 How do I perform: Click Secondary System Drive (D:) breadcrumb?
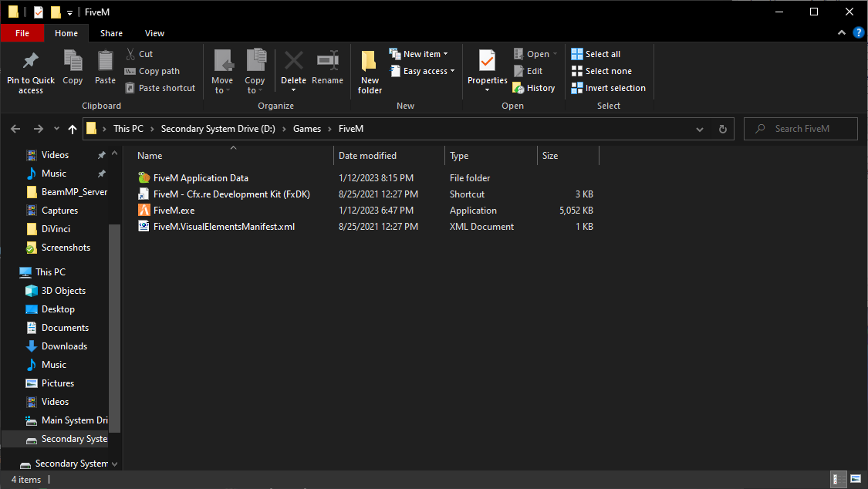[218, 129]
